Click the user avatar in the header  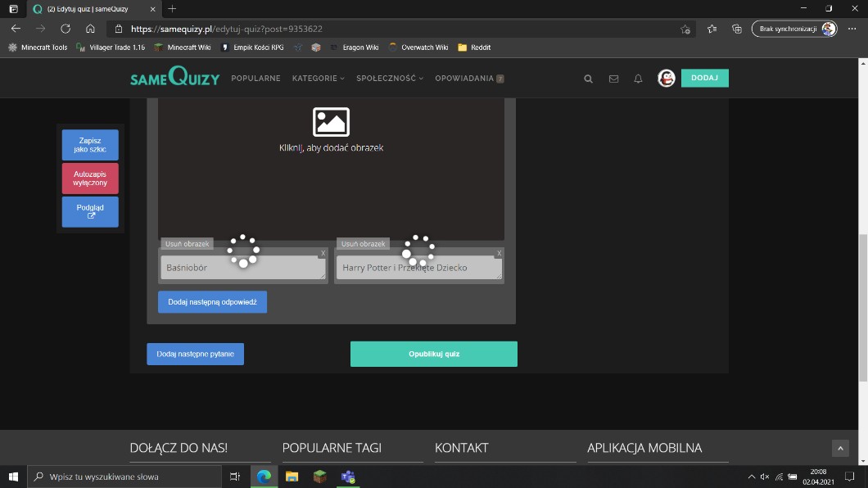coord(667,79)
